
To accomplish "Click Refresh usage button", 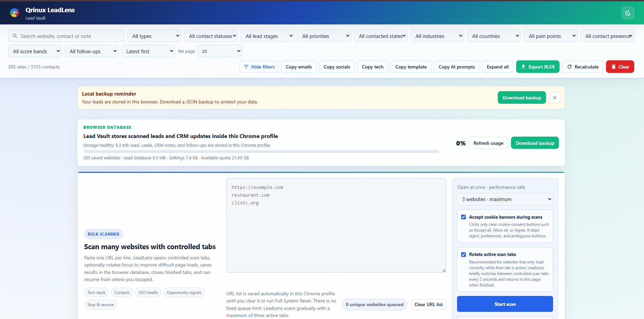I will (488, 143).
